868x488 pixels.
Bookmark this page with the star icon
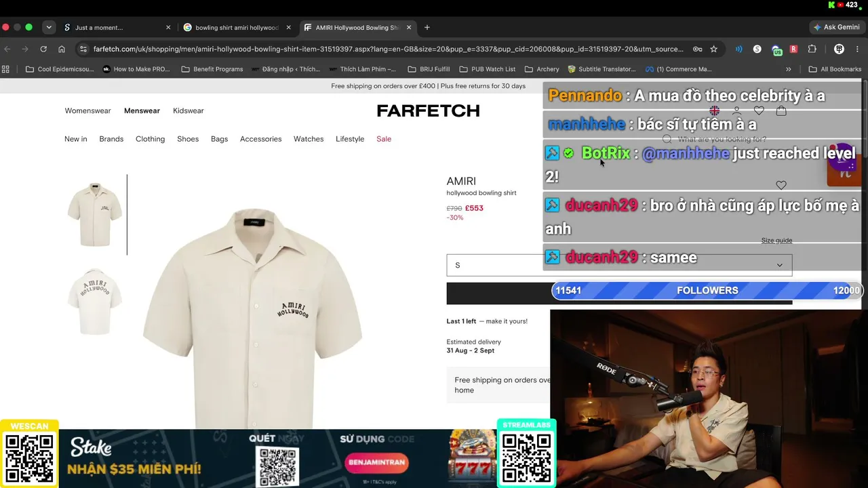point(713,49)
